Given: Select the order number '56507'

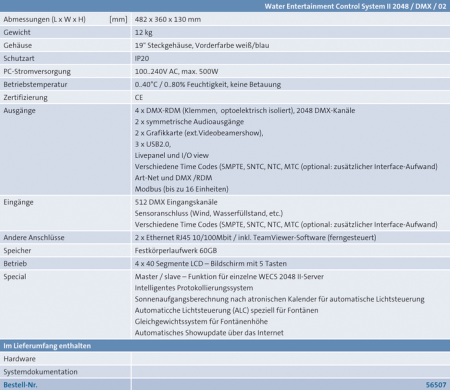Looking at the screenshot, I should coord(436,385).
